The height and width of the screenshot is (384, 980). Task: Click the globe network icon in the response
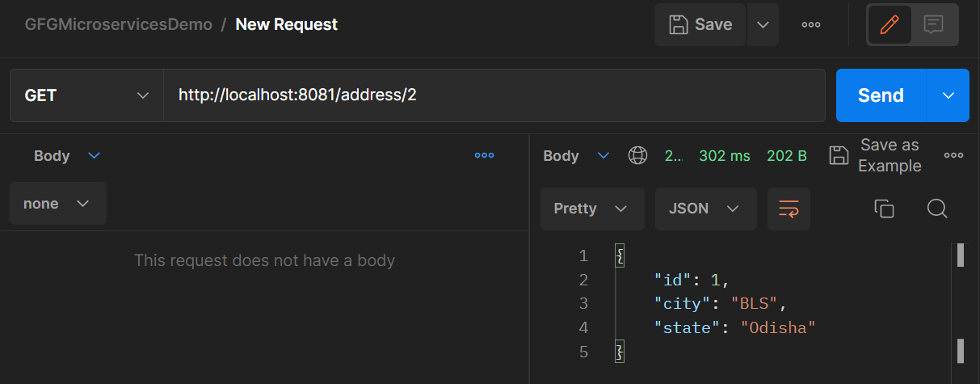coord(637,155)
